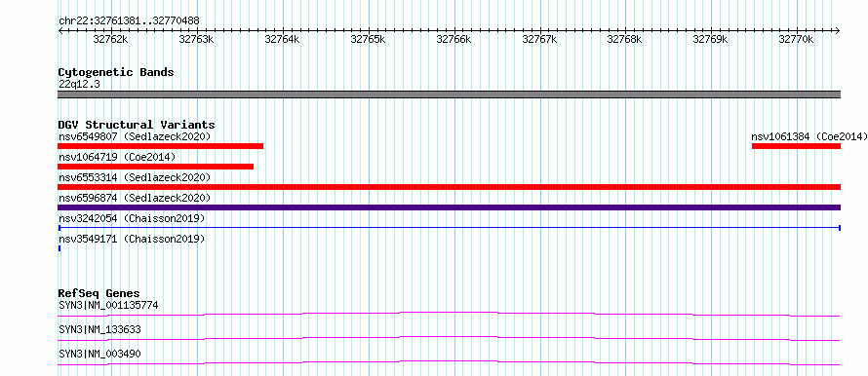Click the 22q12.3 band label
This screenshot has height=376, width=868.
79,85
